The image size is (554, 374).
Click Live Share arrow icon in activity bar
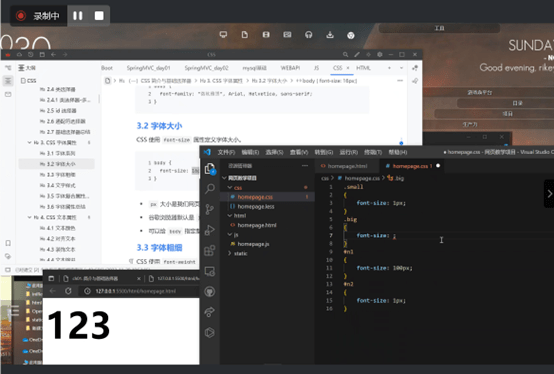[210, 312]
